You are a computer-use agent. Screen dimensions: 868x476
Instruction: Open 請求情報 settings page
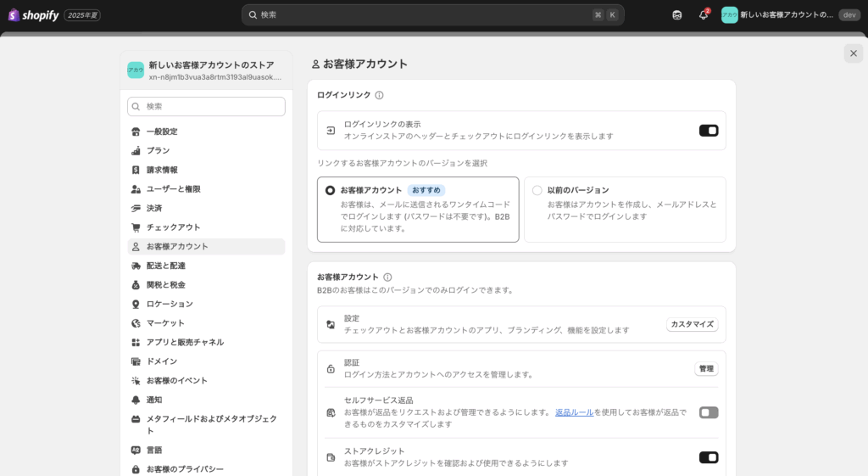coord(206,170)
